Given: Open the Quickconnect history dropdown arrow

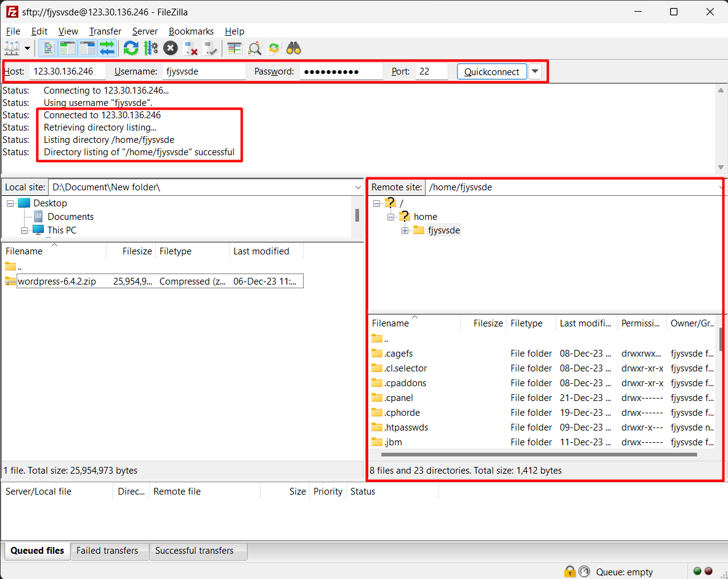Looking at the screenshot, I should click(535, 71).
